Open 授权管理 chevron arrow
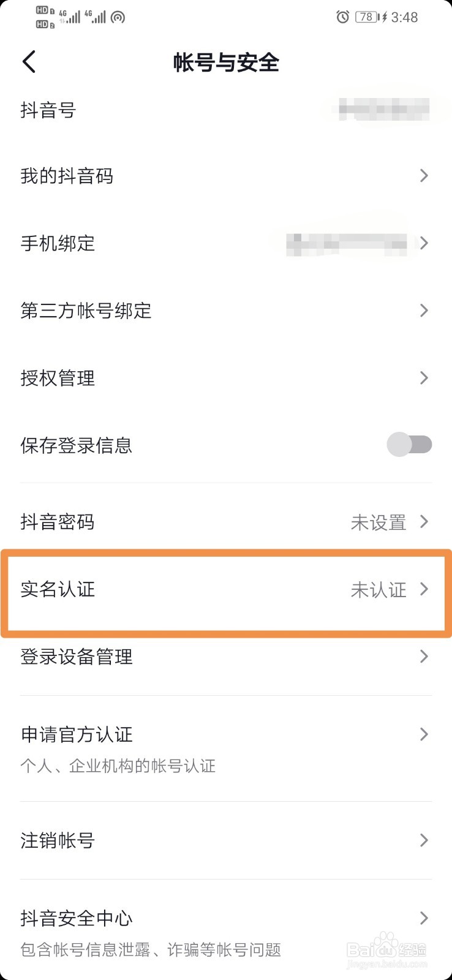Viewport: 452px width, 980px height. (x=424, y=378)
